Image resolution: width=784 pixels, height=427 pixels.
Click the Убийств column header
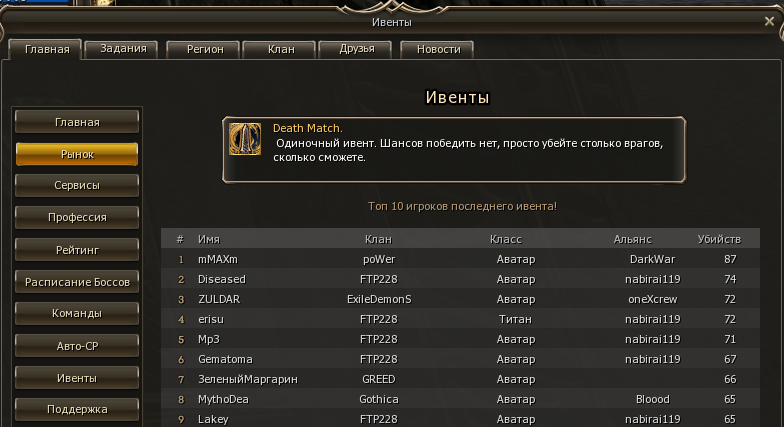pos(719,239)
